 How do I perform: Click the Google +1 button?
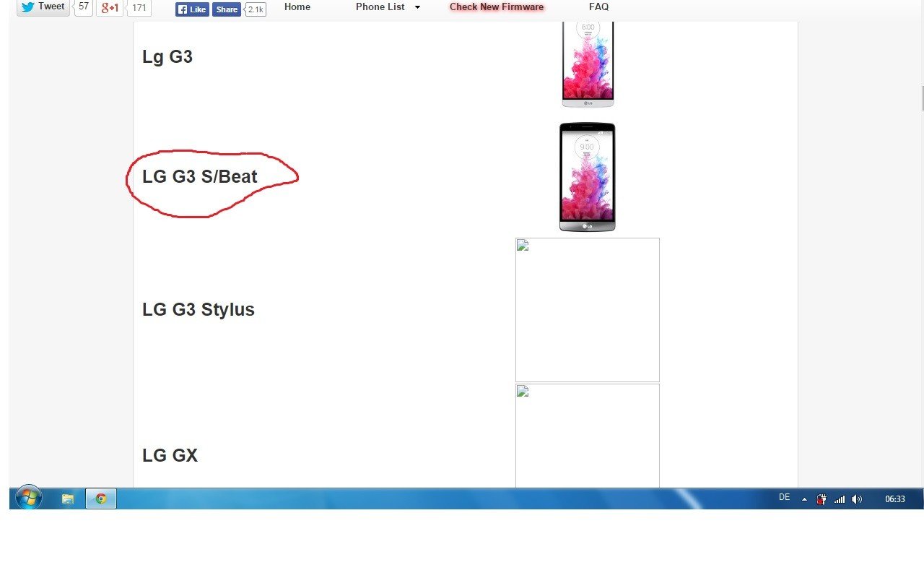point(110,8)
